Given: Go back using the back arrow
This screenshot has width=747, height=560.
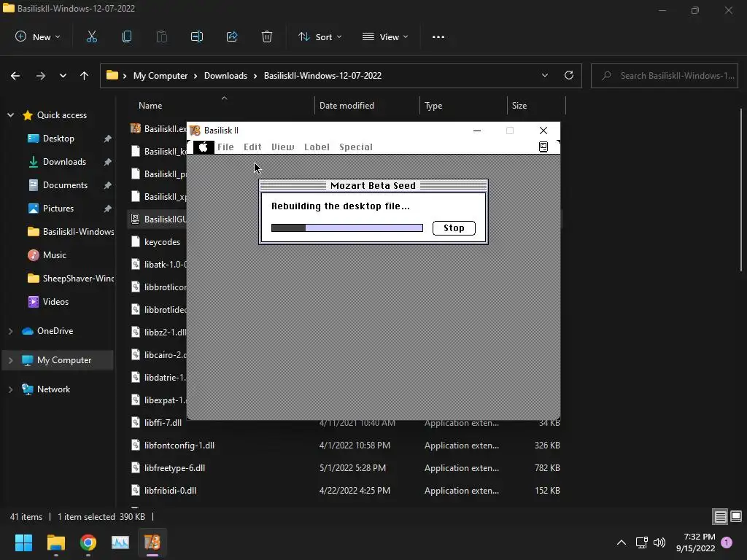Looking at the screenshot, I should pos(15,76).
